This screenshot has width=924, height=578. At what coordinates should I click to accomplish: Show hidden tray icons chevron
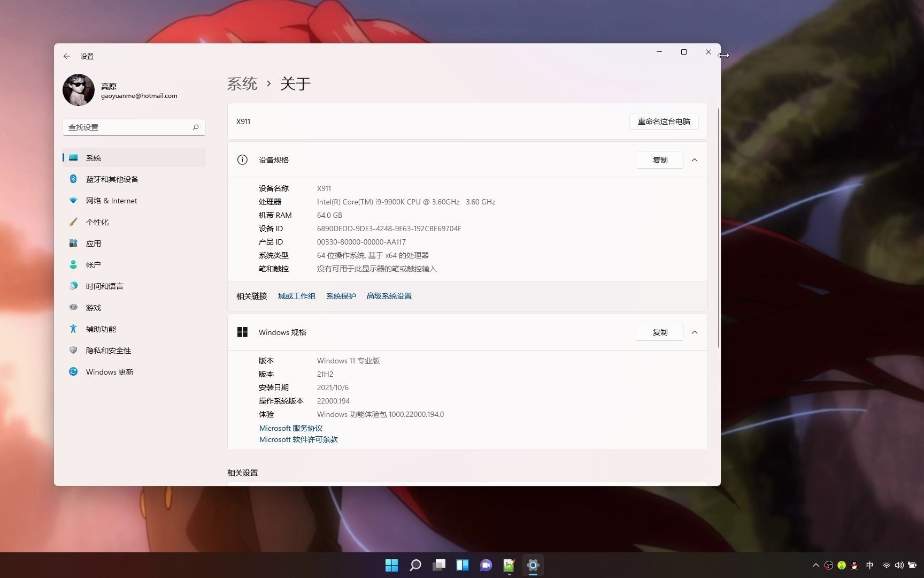815,565
